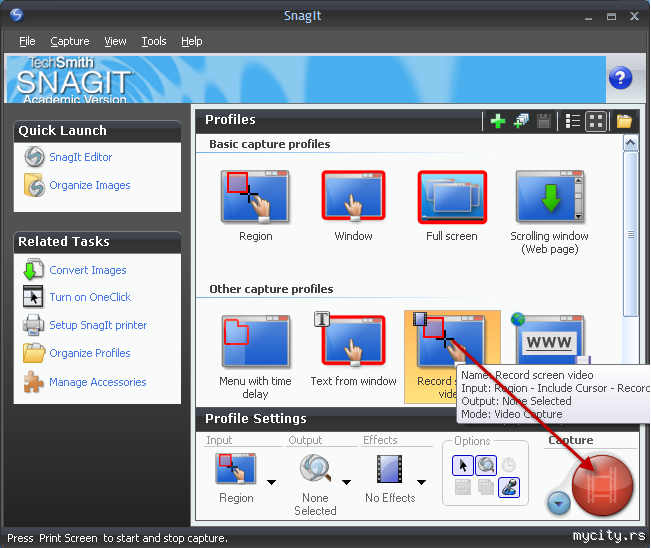Viewport: 651px width, 548px height.
Task: Click the SnagIt Editor link
Action: [x=81, y=157]
